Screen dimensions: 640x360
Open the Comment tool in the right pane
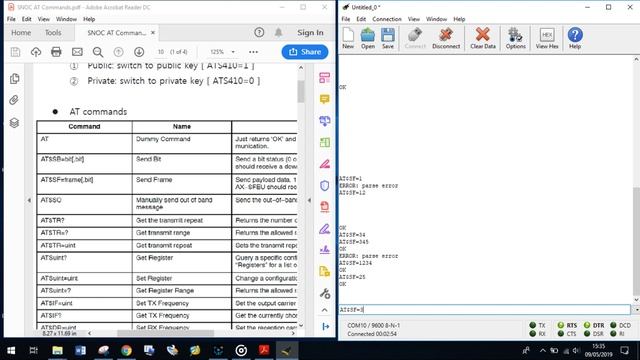pyautogui.click(x=324, y=99)
